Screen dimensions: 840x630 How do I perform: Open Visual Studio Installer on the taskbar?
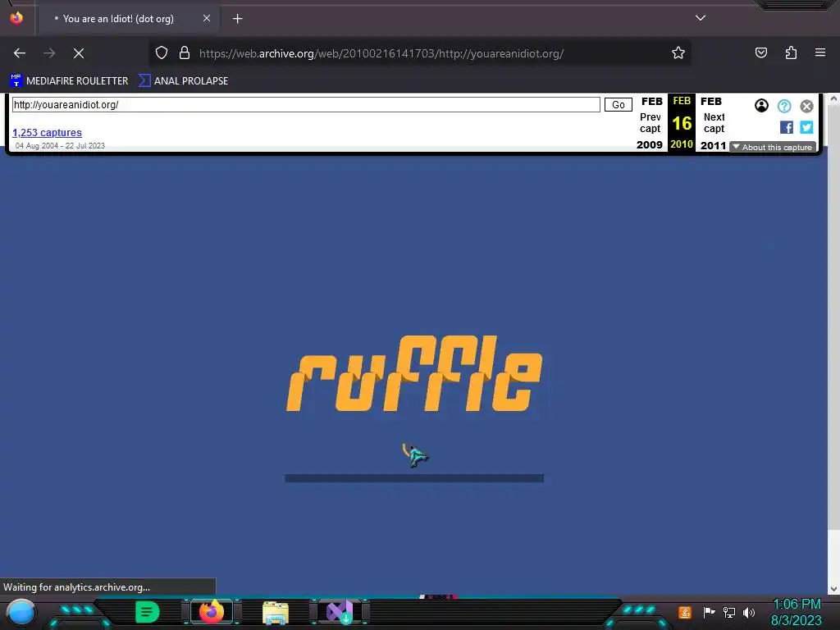(x=340, y=612)
